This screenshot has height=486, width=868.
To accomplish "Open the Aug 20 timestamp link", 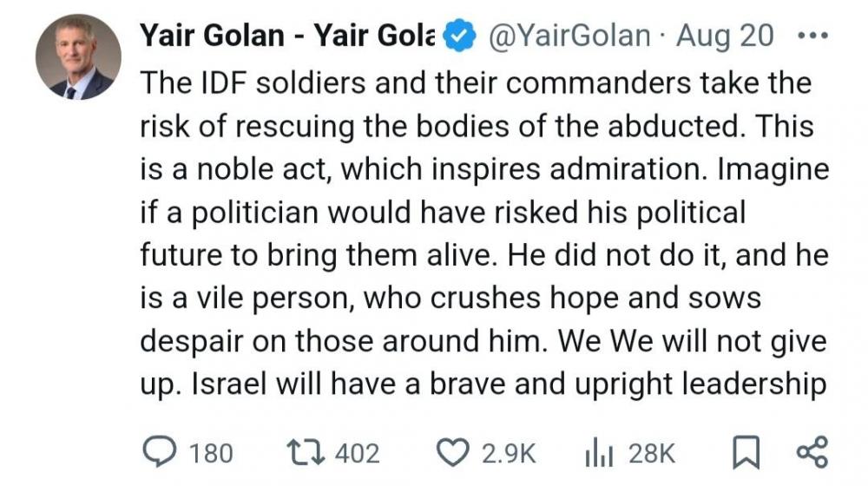I will coord(725,36).
